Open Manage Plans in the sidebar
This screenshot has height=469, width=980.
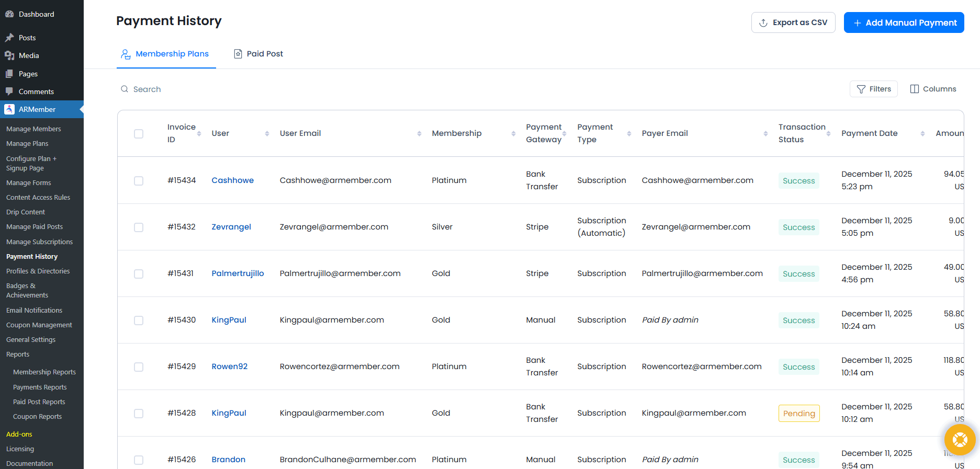(x=27, y=143)
